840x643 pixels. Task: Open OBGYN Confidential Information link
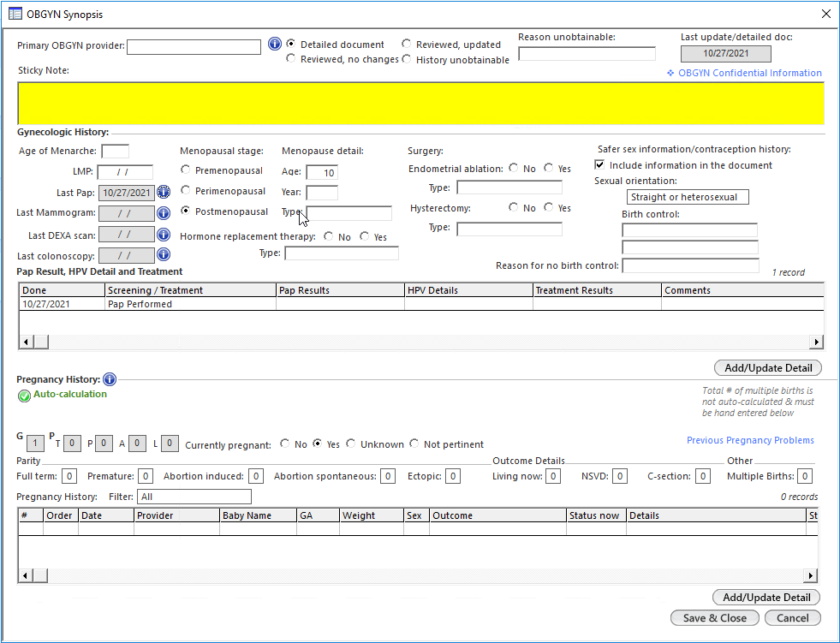(750, 73)
